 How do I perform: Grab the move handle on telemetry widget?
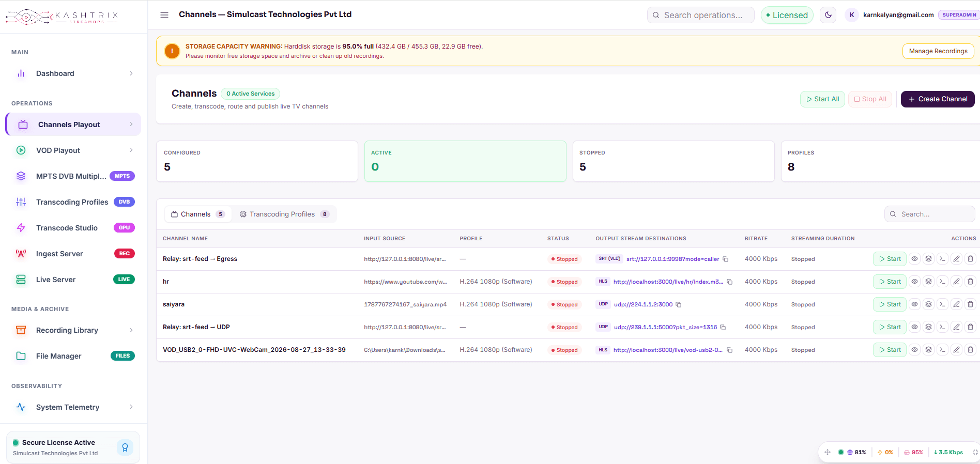point(828,452)
